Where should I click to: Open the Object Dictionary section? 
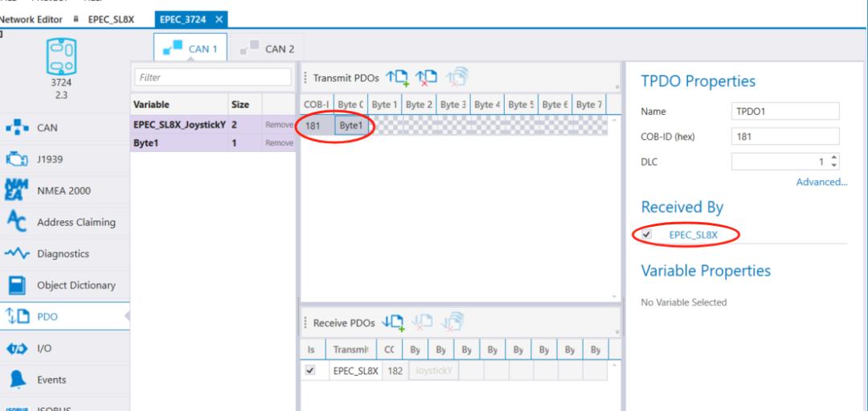pyautogui.click(x=76, y=285)
